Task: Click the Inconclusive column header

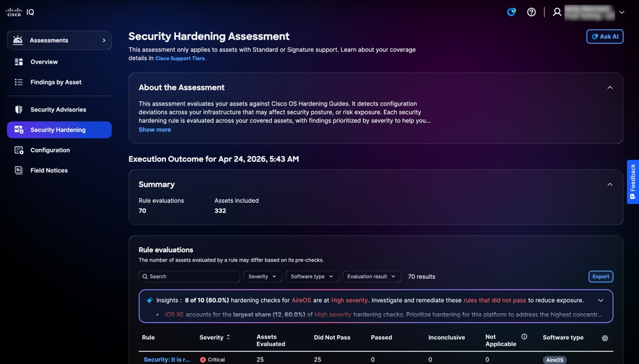Action: [x=446, y=338]
